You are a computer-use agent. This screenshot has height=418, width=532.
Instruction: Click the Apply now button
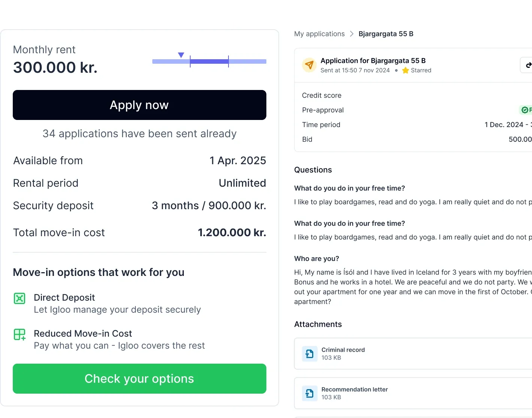[x=139, y=105]
